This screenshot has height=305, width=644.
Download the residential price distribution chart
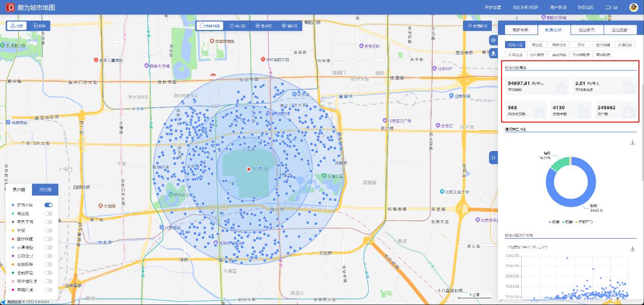[x=632, y=249]
